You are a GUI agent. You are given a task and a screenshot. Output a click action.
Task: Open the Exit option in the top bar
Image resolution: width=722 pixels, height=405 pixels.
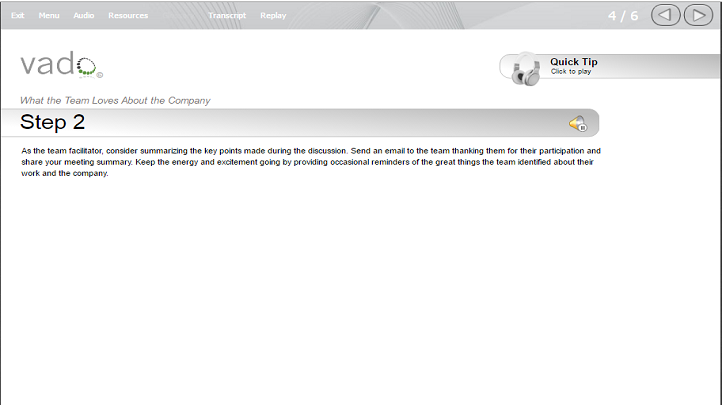point(17,15)
